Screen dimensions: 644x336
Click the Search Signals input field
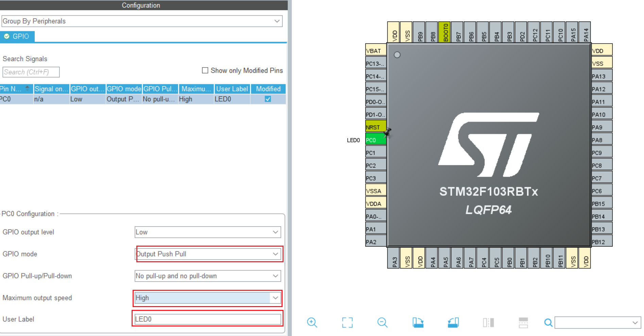[31, 72]
